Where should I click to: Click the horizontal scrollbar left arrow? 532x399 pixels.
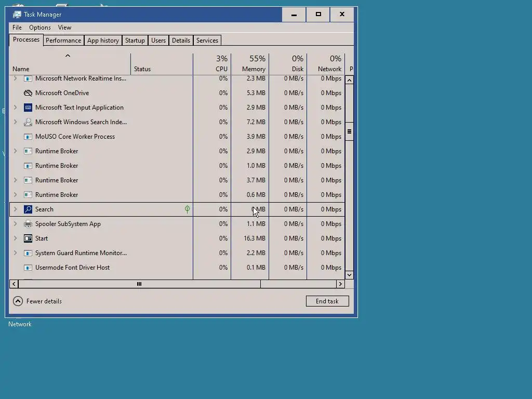coord(14,284)
